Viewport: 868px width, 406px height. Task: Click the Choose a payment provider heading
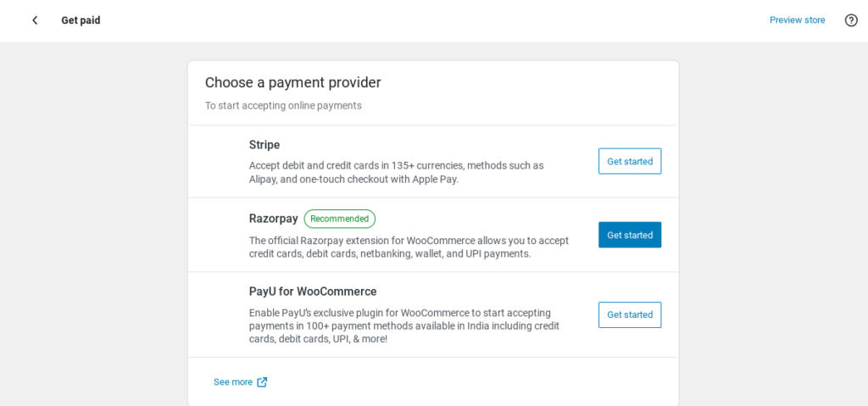pyautogui.click(x=292, y=82)
